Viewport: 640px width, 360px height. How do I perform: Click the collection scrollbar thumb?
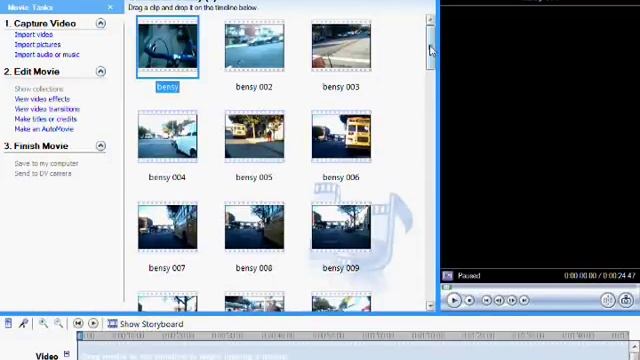[430, 48]
